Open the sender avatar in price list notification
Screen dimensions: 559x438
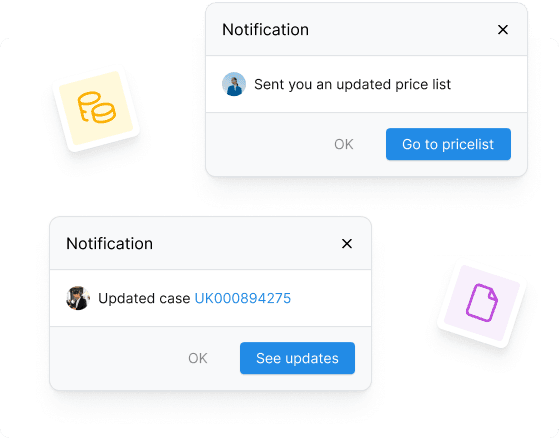[234, 84]
